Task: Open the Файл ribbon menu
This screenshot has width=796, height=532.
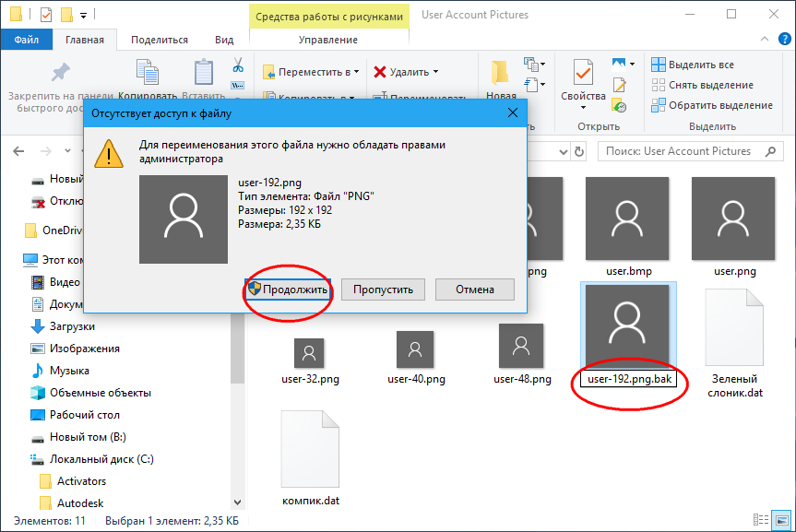Action: [27, 40]
